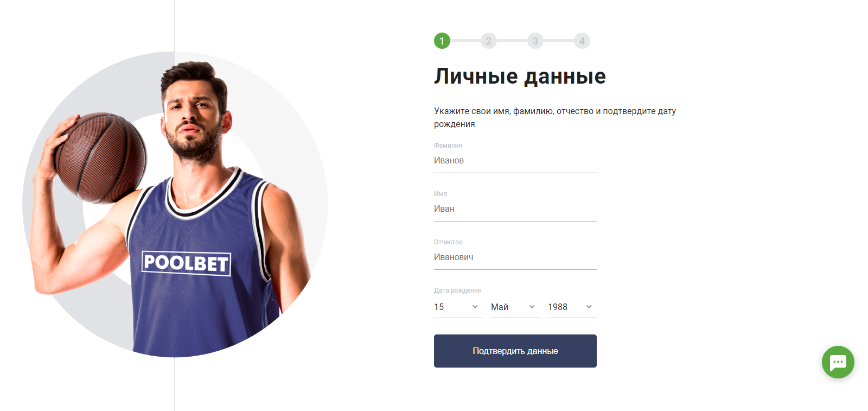Focus the Отчество field containing Иванович
The width and height of the screenshot is (868, 411).
point(515,257)
